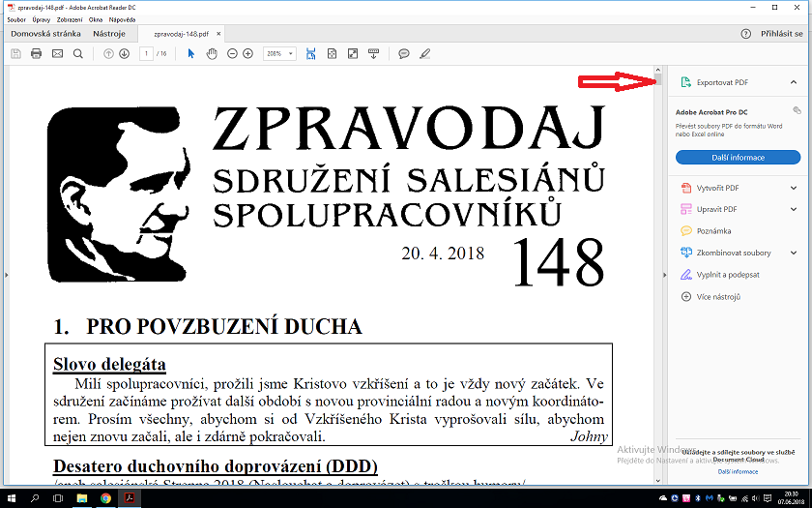The width and height of the screenshot is (812, 508).
Task: Add a sticky note comment
Action: click(404, 53)
